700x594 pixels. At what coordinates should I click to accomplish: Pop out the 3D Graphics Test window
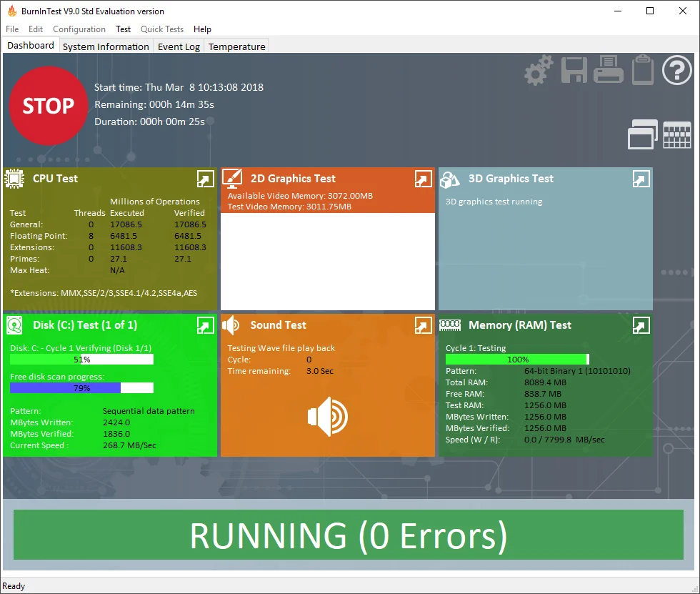641,179
